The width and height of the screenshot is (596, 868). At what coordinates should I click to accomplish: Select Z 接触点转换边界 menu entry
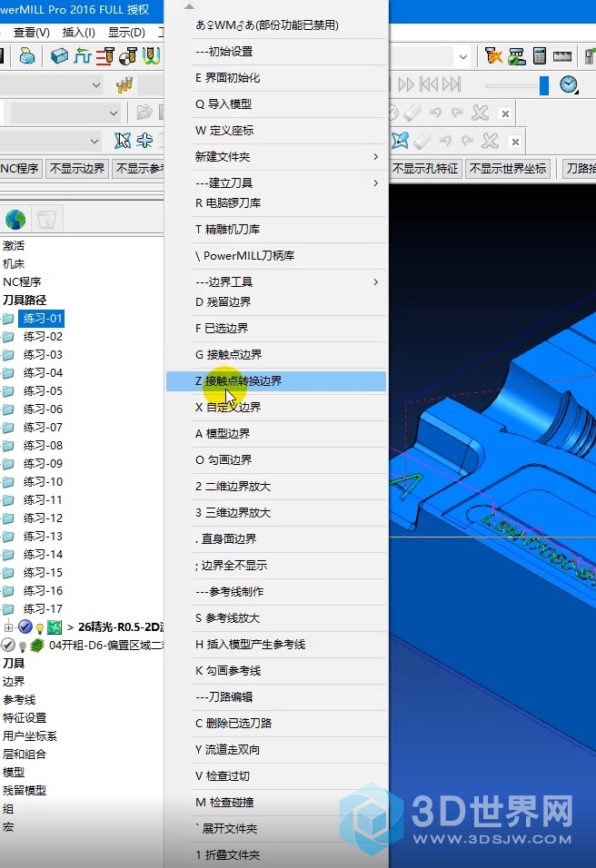pyautogui.click(x=276, y=380)
